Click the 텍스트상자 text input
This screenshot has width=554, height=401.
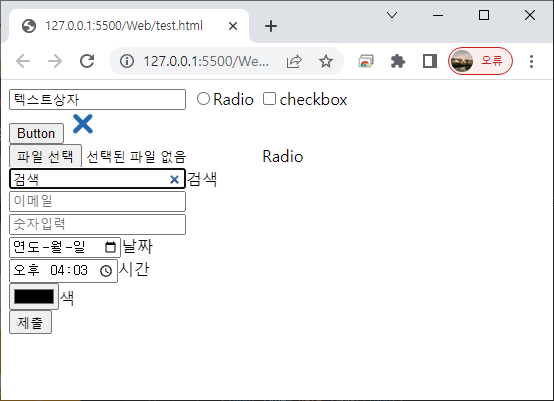point(98,99)
